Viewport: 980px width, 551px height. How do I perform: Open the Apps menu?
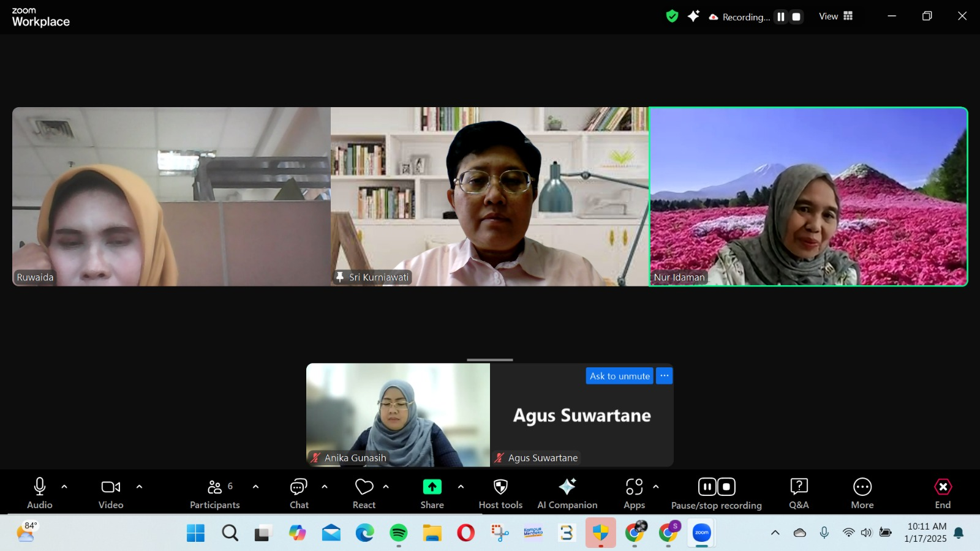635,493
